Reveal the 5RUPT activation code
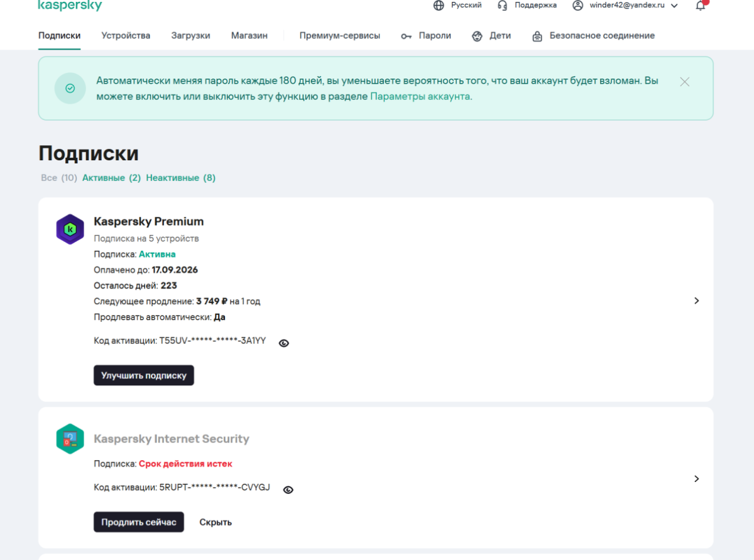Image resolution: width=754 pixels, height=560 pixels. pos(288,490)
